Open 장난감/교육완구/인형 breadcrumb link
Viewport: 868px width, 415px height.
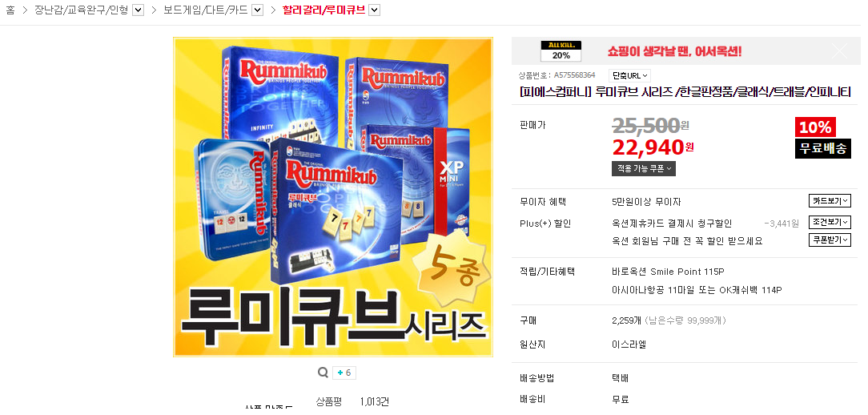[x=82, y=10]
